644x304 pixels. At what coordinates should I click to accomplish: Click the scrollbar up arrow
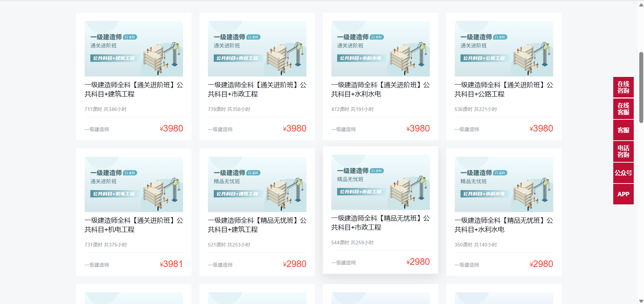click(641, 4)
